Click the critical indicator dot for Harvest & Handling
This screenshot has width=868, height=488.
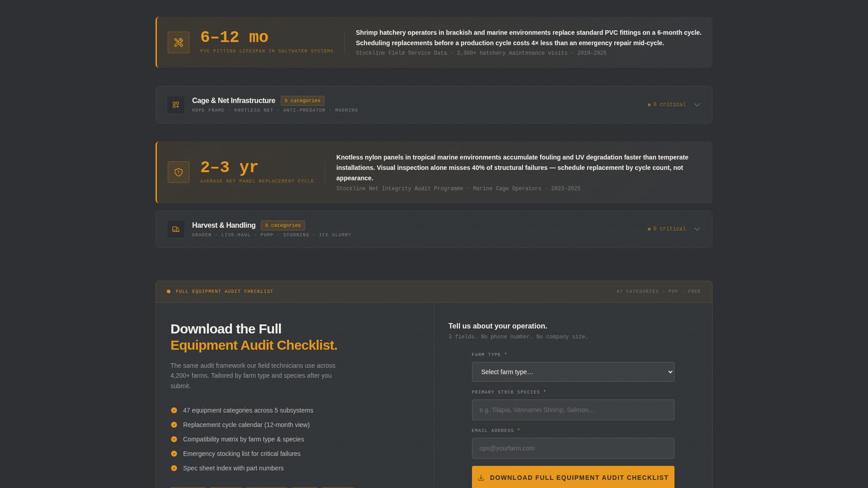650,229
